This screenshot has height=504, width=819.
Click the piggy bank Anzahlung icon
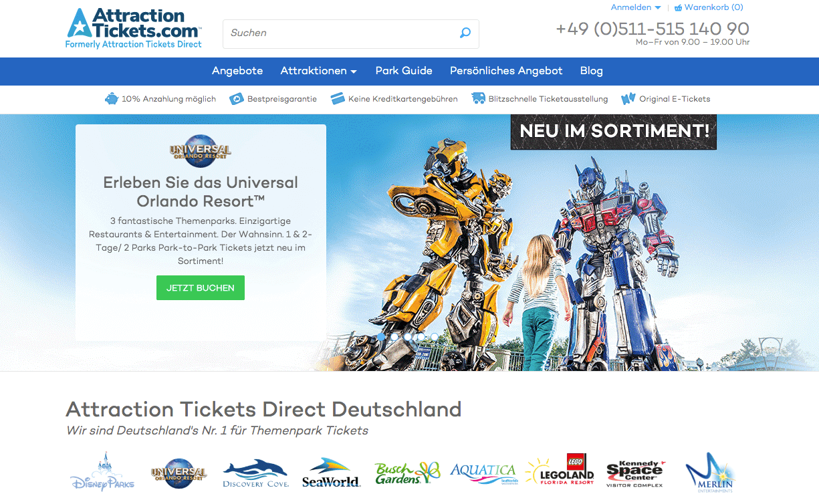point(111,99)
